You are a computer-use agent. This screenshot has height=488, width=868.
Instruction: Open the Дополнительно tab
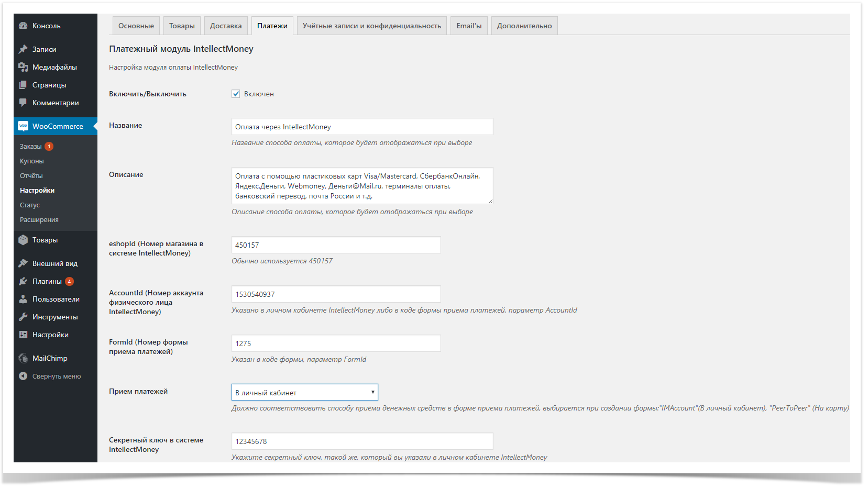(524, 26)
